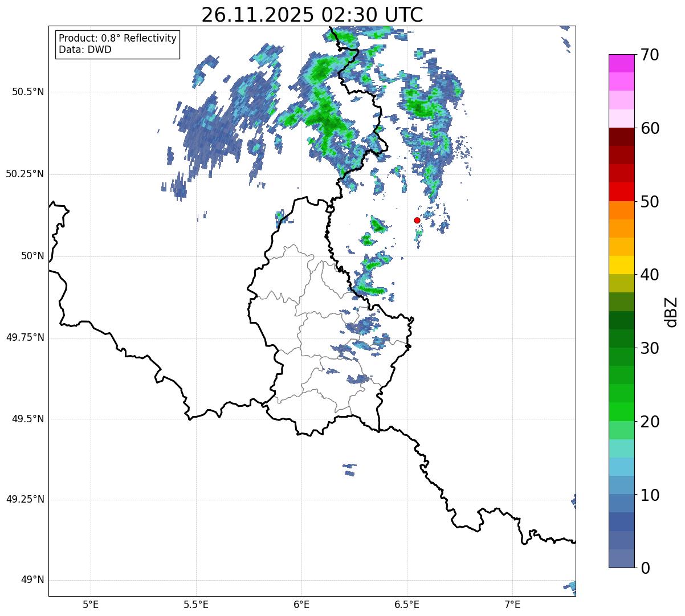Click the 5.5°E longitude tick label
This screenshot has width=685, height=616.
(196, 605)
